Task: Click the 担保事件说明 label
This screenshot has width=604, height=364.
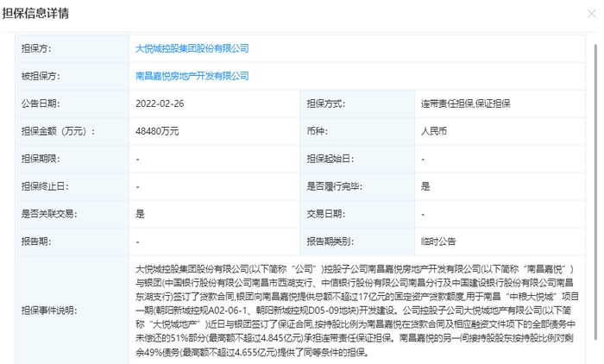Action: pos(49,311)
